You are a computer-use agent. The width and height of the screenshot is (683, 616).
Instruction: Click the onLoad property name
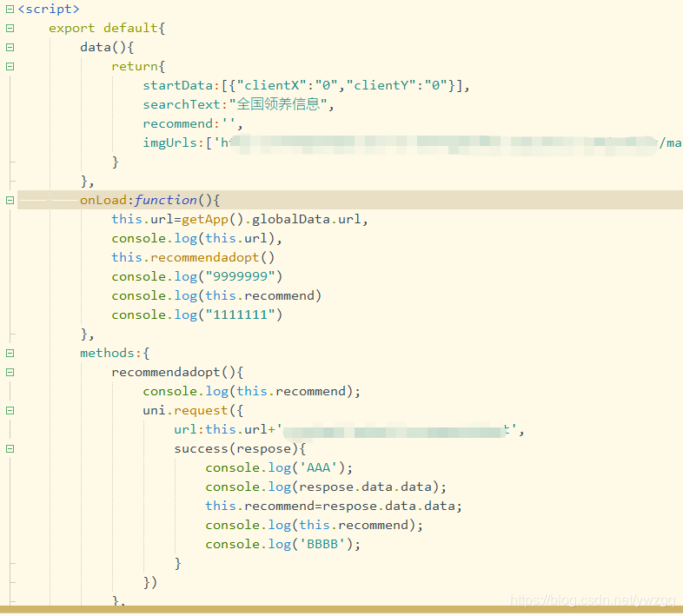point(103,201)
